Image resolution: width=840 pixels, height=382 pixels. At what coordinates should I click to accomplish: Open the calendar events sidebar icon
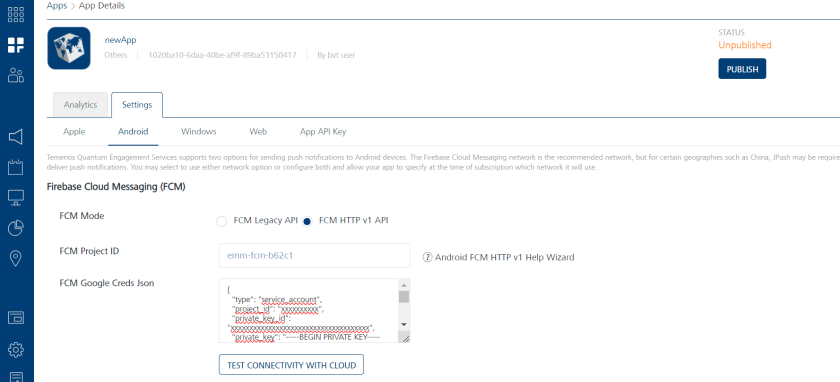pos(16,167)
